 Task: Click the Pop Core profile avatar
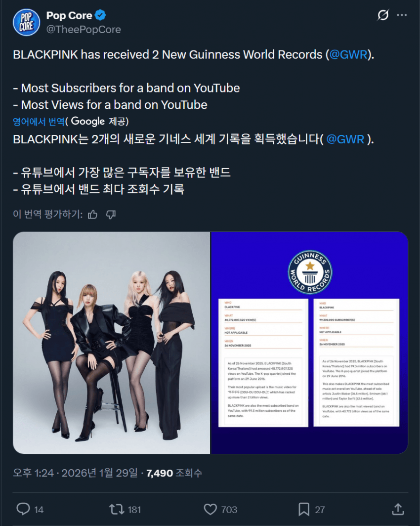(26, 22)
